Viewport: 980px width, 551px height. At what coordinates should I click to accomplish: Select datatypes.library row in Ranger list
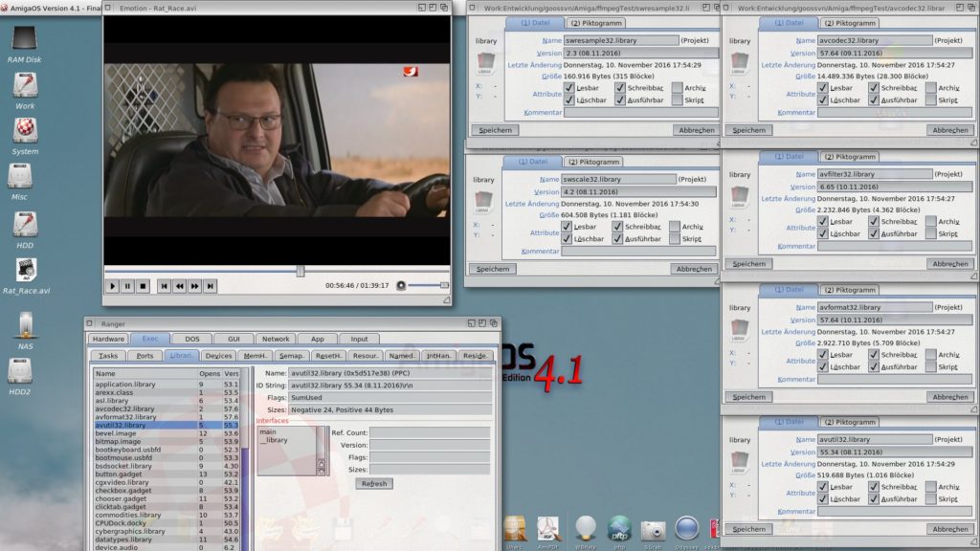[167, 540]
